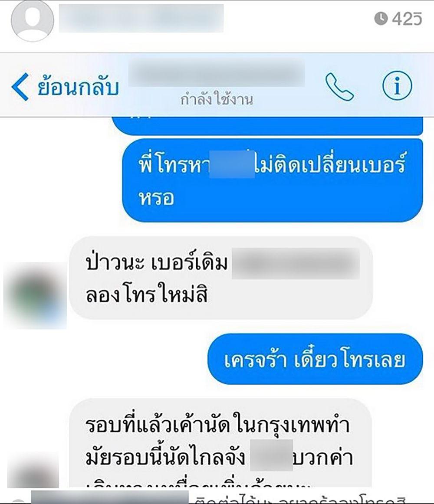
Task: Tap blurred contact name in chat header
Action: [217, 72]
